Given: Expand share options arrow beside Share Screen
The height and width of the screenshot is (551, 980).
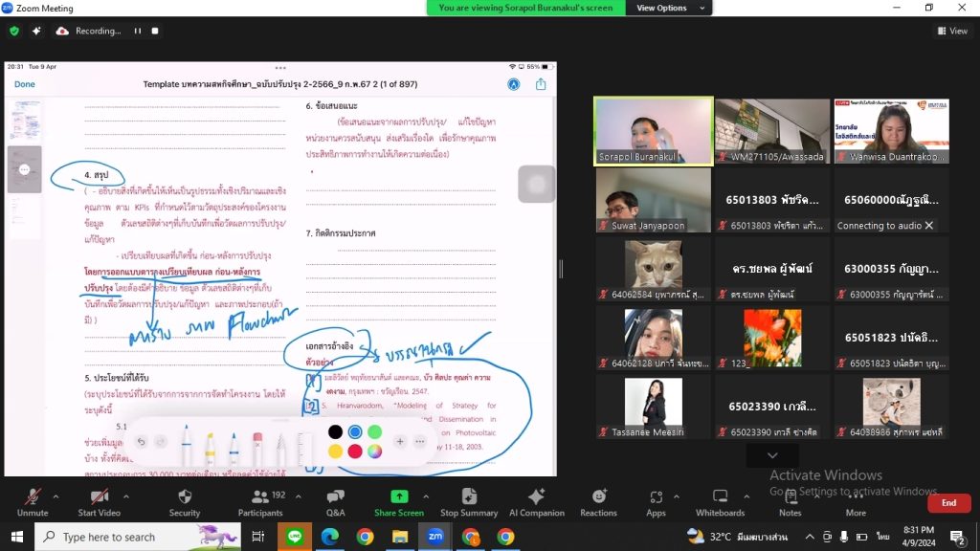Looking at the screenshot, I should pyautogui.click(x=426, y=496).
